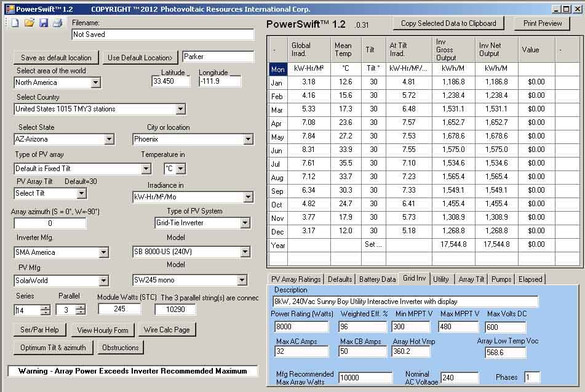The image size is (585, 392).
Task: Click the Array azimuth input field
Action: [50, 223]
